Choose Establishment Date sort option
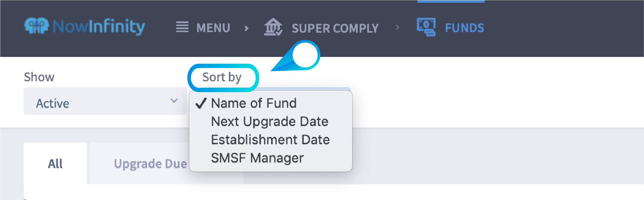 point(271,140)
